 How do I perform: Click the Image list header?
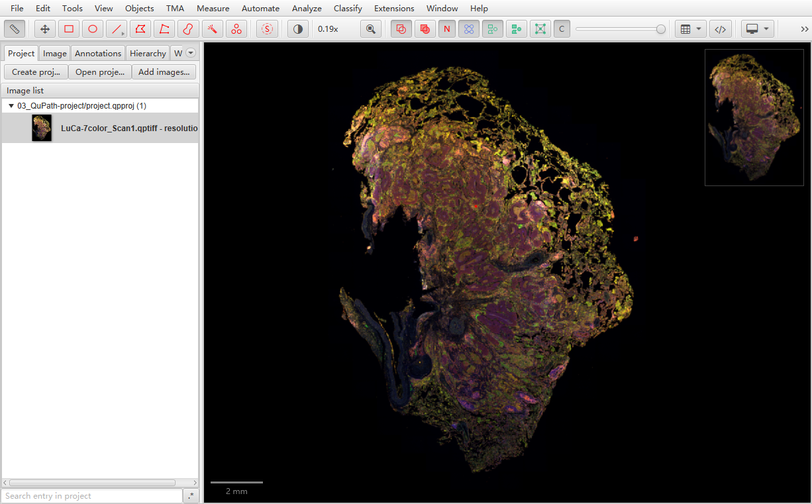(x=100, y=91)
